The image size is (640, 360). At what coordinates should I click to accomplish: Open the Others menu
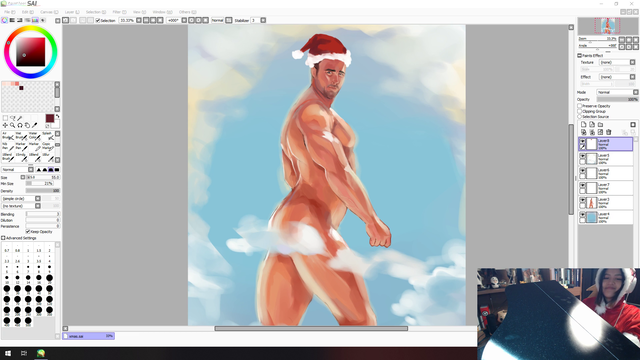tap(187, 12)
